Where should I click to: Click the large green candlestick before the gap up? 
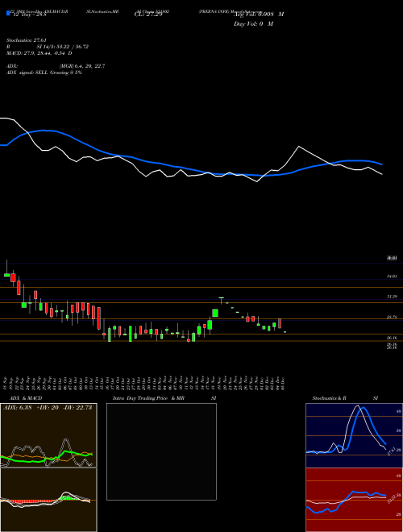coord(215,313)
